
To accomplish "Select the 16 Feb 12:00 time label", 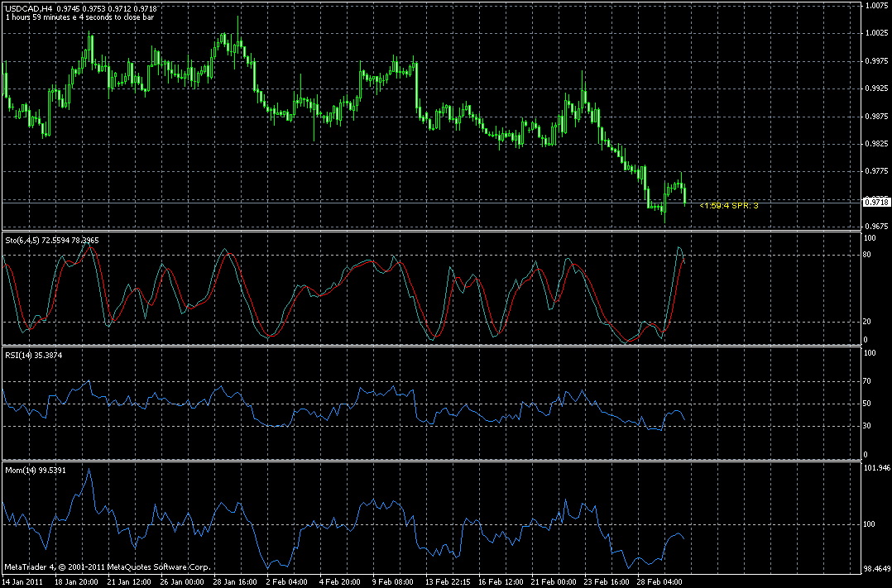I will [x=501, y=582].
